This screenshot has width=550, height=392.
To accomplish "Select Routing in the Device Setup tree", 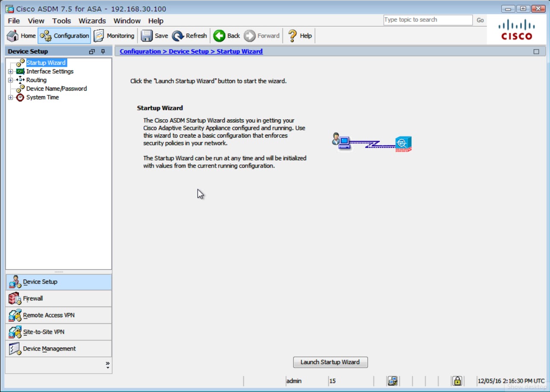I will pyautogui.click(x=36, y=80).
